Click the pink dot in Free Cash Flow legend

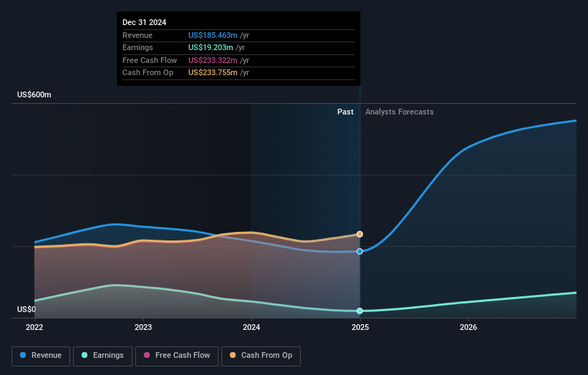point(147,355)
